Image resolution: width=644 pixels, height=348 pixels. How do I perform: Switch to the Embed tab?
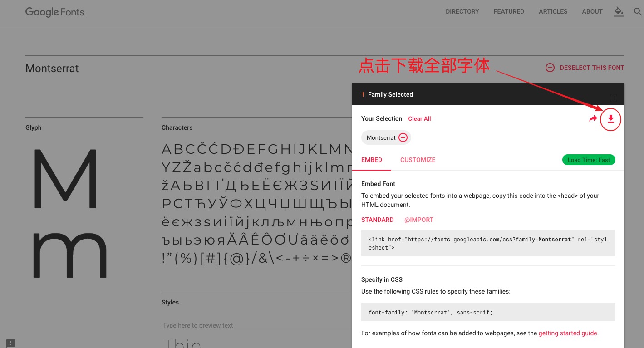click(372, 160)
